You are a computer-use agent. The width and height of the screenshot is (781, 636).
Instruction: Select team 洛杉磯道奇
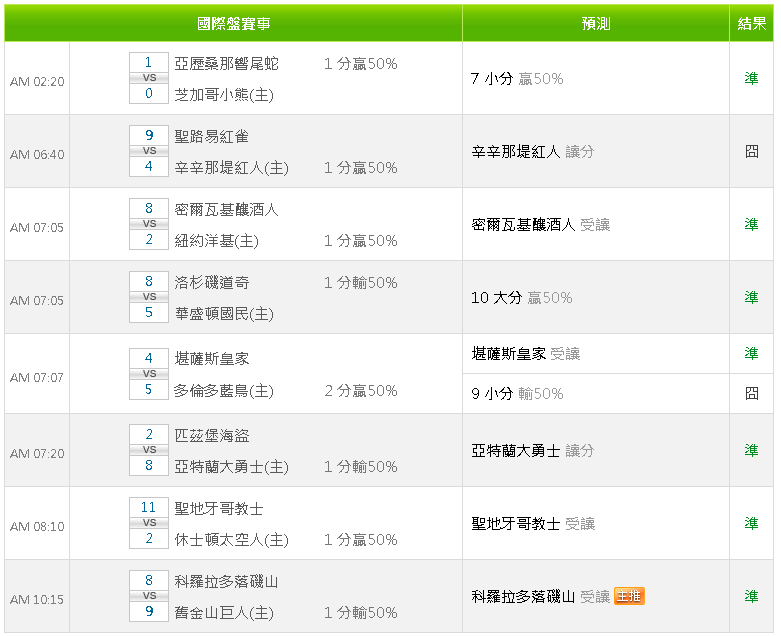pyautogui.click(x=211, y=282)
